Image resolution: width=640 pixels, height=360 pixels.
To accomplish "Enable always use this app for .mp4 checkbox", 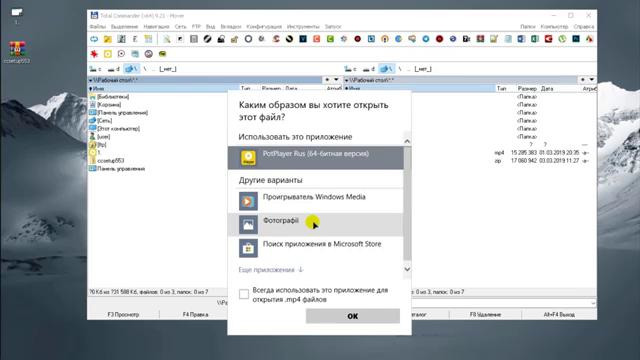I will [x=244, y=294].
